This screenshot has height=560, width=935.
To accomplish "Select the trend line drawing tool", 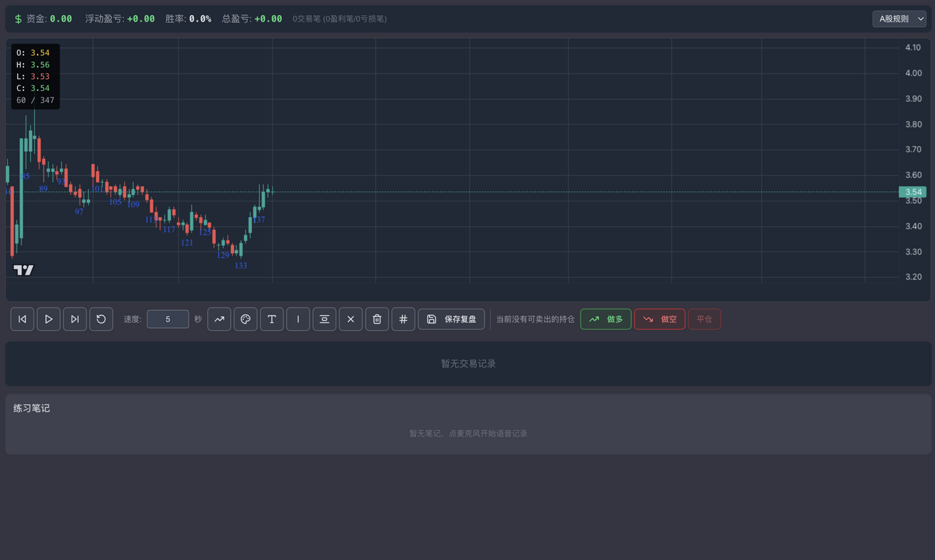I will [220, 319].
